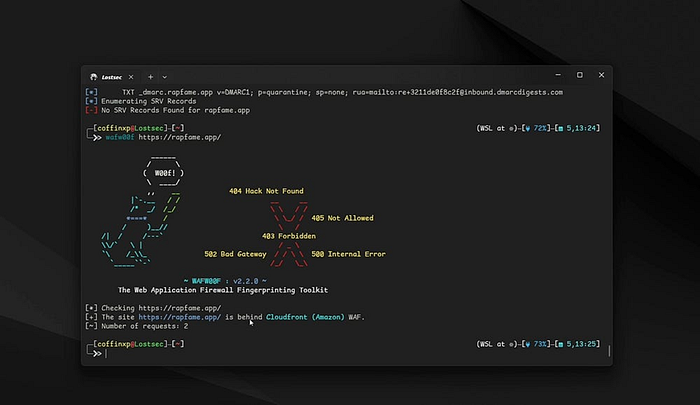Maximize the terminal window
This screenshot has width=700, height=405.
pos(579,75)
